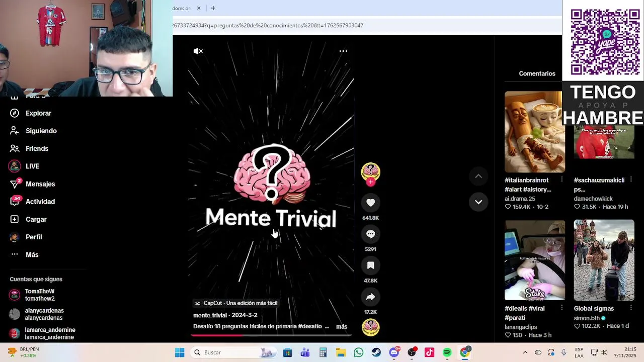Like the video with the heart icon
The height and width of the screenshot is (362, 644).
(x=371, y=203)
